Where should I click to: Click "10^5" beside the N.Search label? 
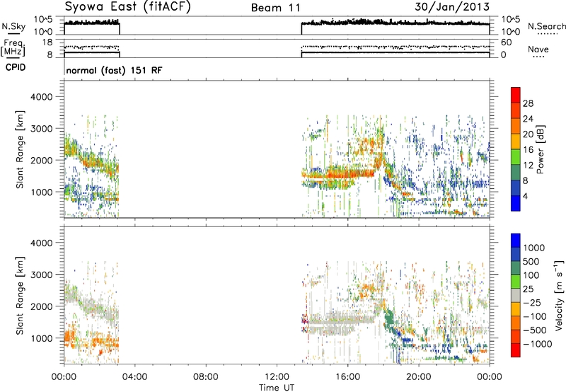pyautogui.click(x=510, y=19)
